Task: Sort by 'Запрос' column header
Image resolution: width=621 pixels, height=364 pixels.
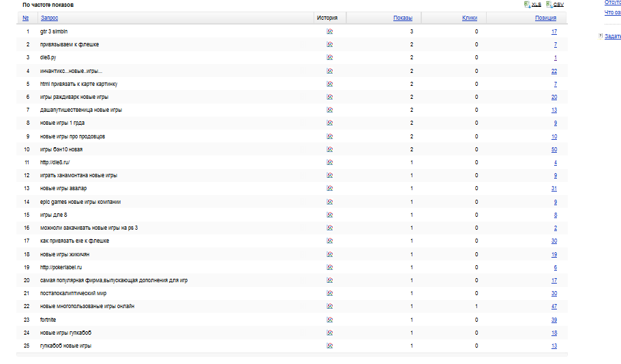Action: (49, 18)
